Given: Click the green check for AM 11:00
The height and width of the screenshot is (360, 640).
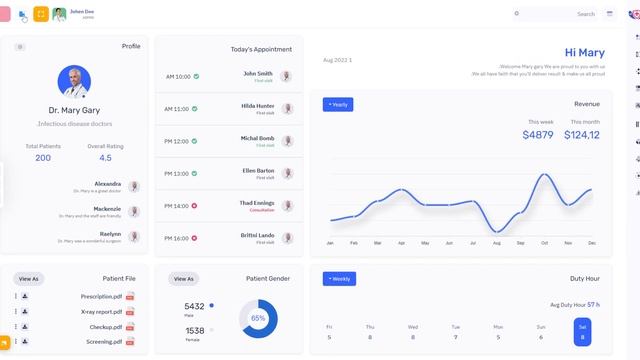Looking at the screenshot, I should click(x=195, y=109).
